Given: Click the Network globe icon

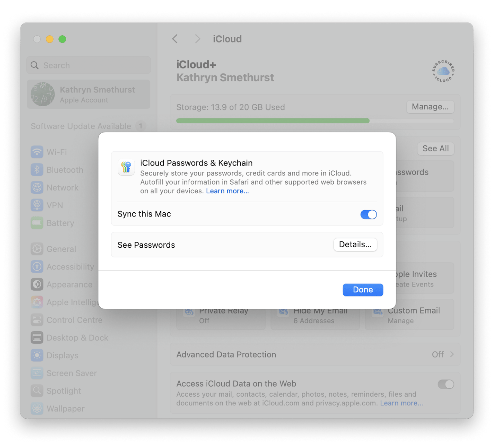Looking at the screenshot, I should coord(37,187).
